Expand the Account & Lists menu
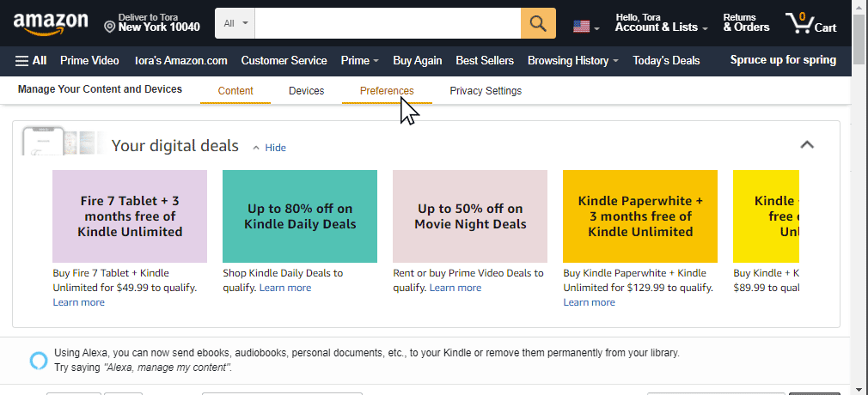868x395 pixels. (661, 27)
